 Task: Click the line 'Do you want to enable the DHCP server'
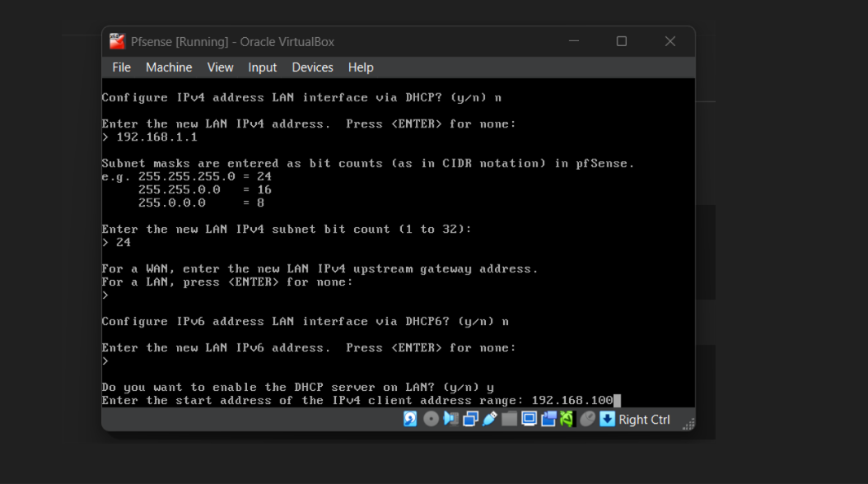pyautogui.click(x=298, y=387)
